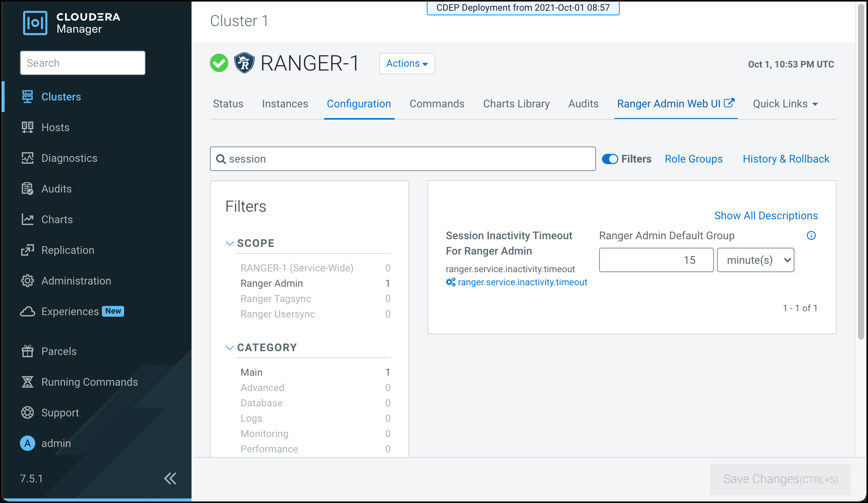Viewport: 868px width, 503px height.
Task: Click the Show All Descriptions link
Action: point(766,215)
